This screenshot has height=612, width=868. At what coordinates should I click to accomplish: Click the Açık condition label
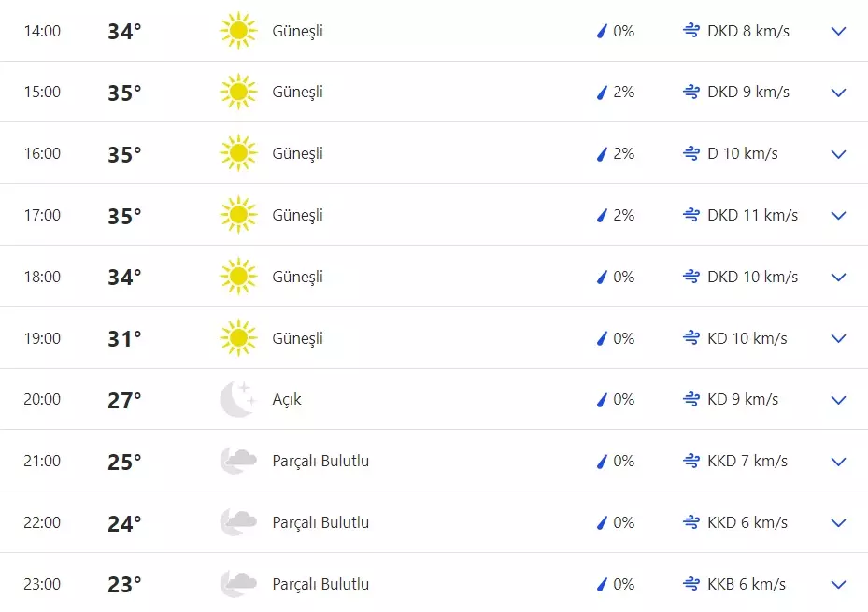tap(287, 399)
